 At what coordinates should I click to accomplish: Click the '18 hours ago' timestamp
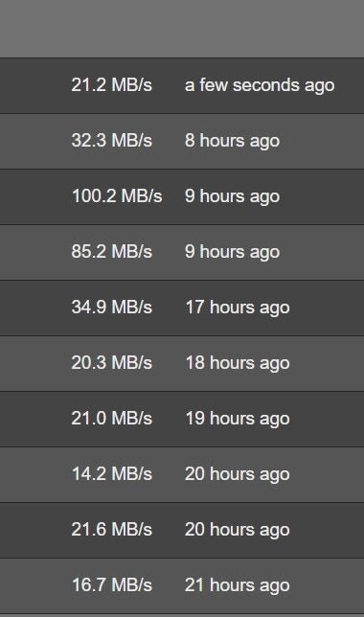[238, 364]
